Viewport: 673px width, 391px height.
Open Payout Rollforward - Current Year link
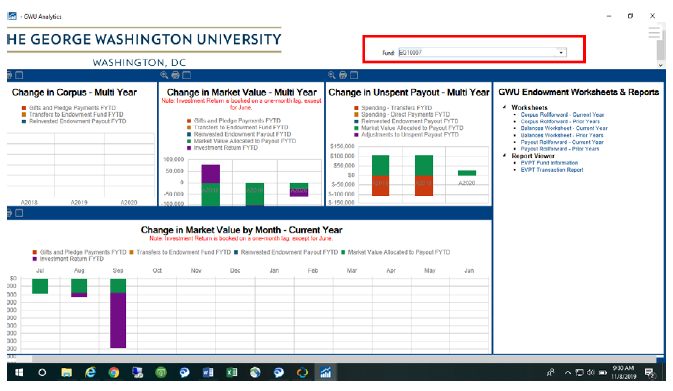click(562, 142)
